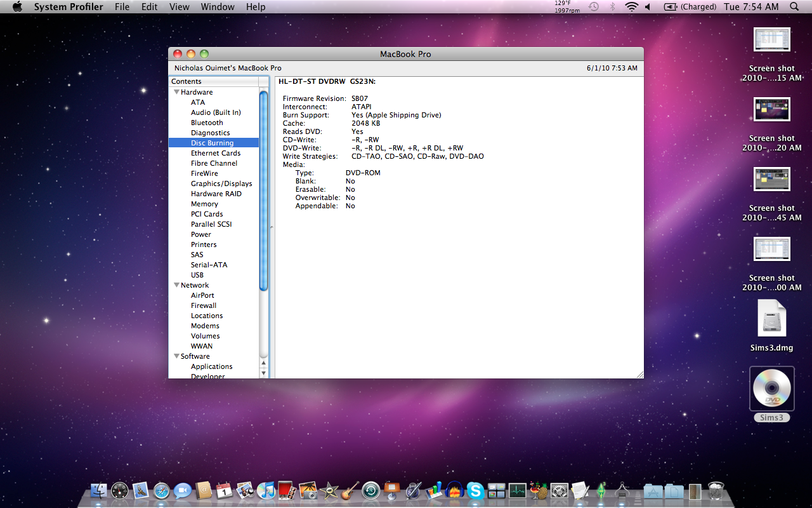
Task: Launch Preview from the Dock
Action: [x=245, y=490]
